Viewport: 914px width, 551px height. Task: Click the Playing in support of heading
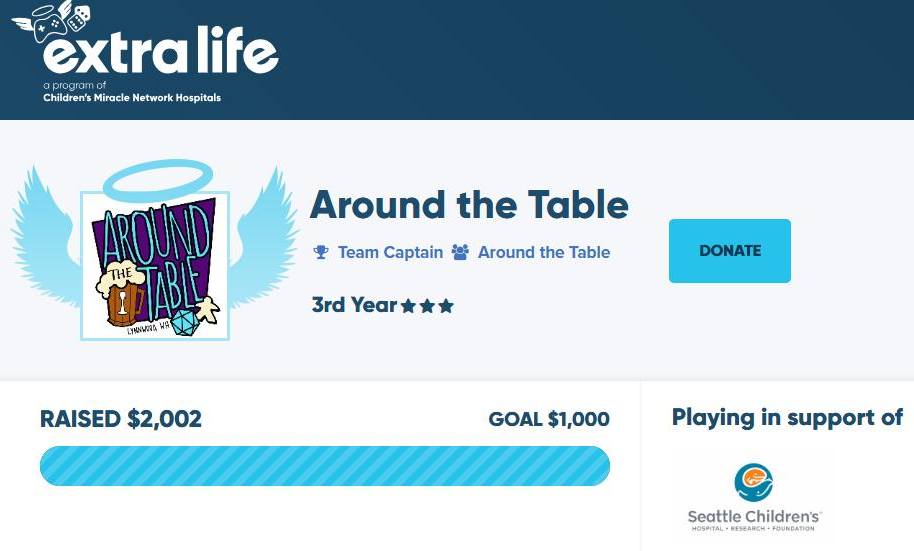[787, 418]
